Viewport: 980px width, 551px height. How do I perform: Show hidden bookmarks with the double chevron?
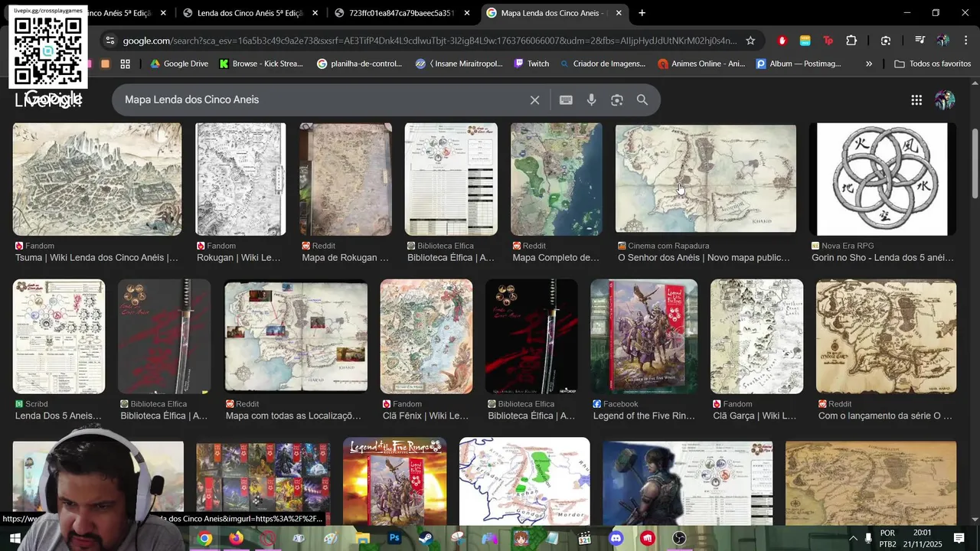869,64
